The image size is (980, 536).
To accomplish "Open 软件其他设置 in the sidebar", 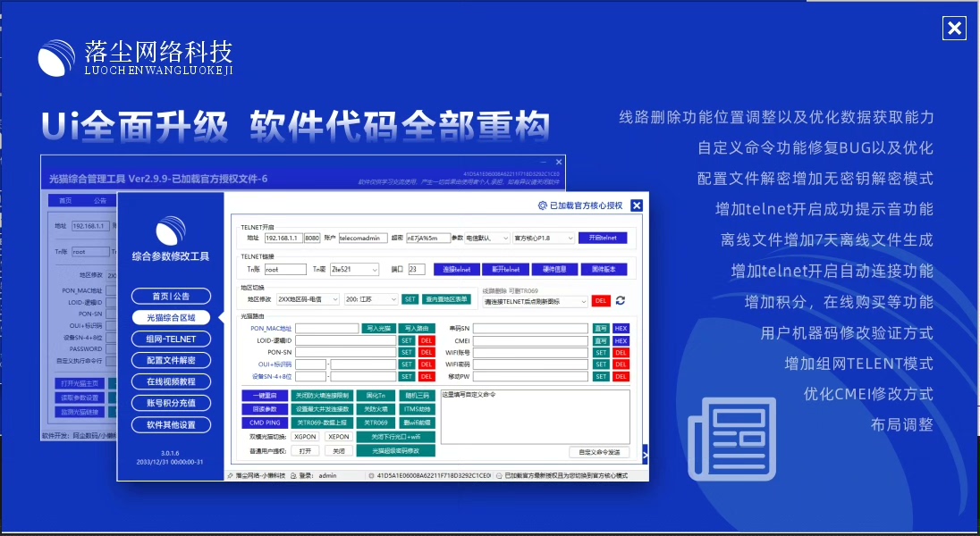I will tap(171, 425).
